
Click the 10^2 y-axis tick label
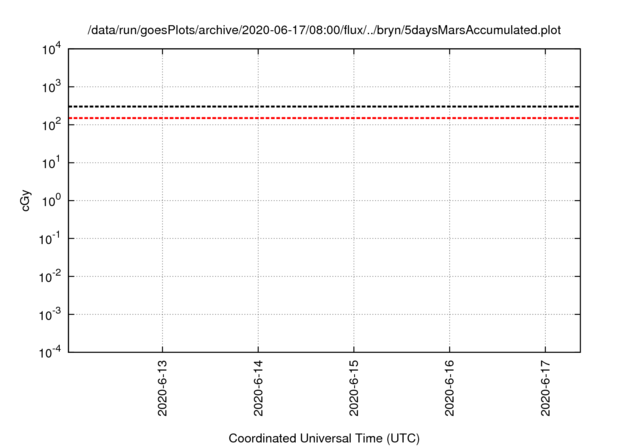click(x=51, y=125)
